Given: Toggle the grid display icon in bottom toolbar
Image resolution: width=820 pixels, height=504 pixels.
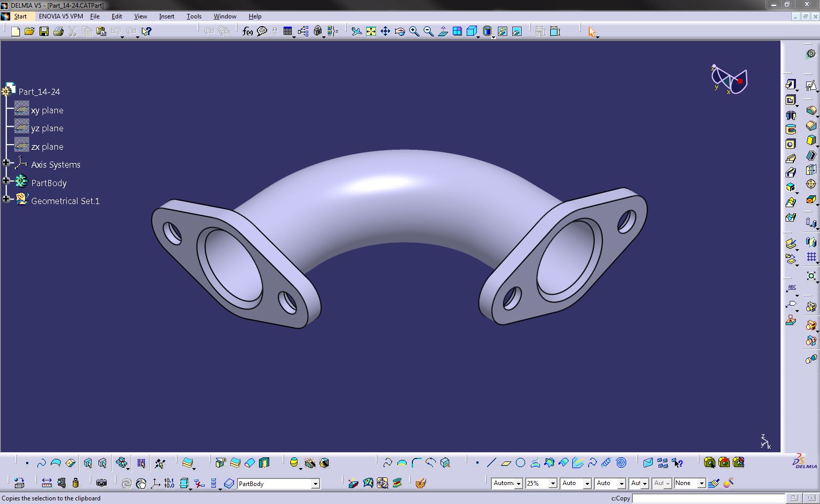Looking at the screenshot, I should 141,463.
